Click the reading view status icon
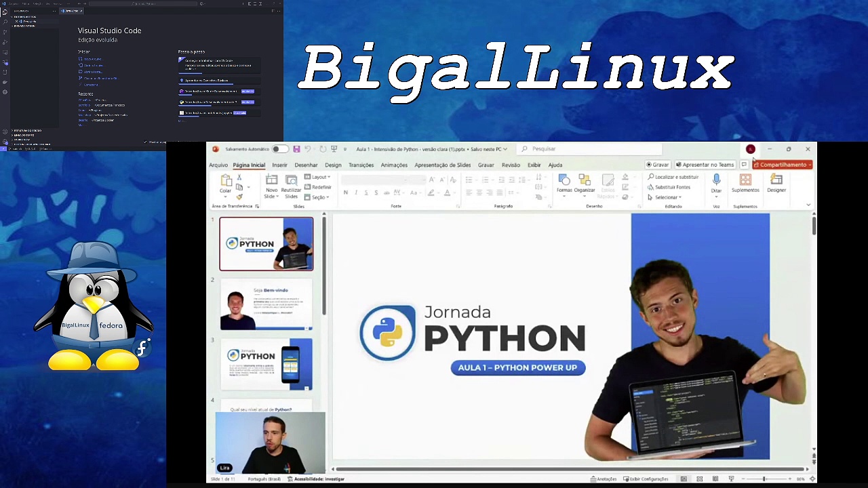This screenshot has height=488, width=868. click(715, 479)
